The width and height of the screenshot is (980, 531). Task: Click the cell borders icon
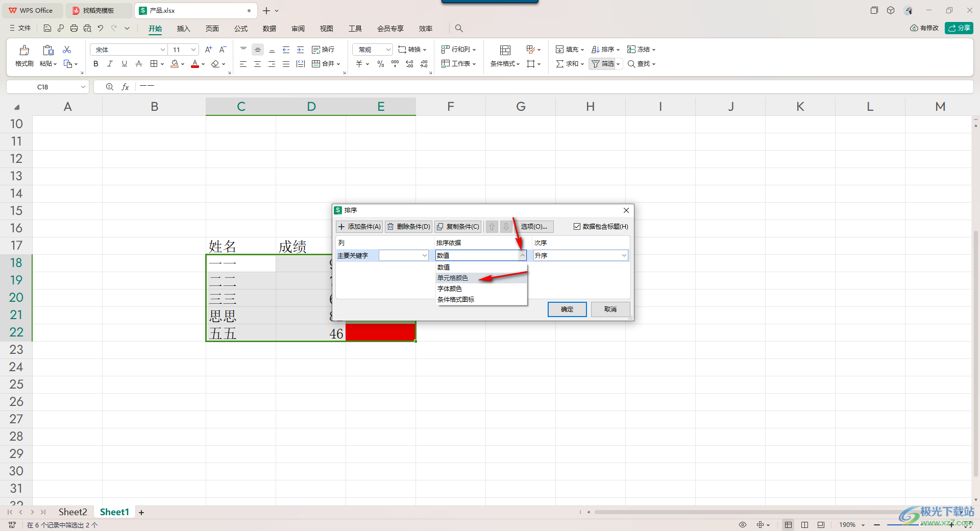[x=154, y=64]
